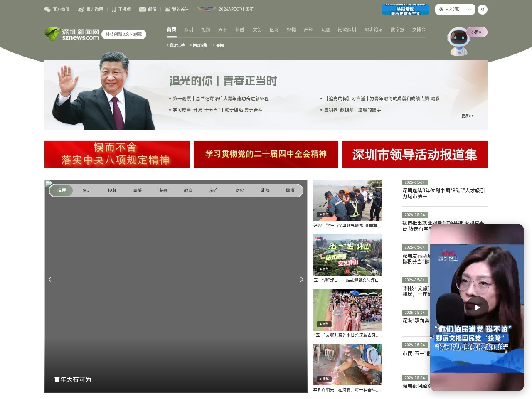Open link 学习原声·开局"十五五"
The height and width of the screenshot is (399, 532).
[217, 110]
